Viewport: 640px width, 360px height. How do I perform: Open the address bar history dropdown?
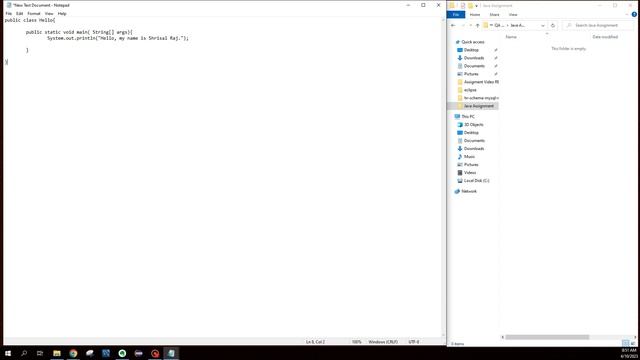(543, 25)
